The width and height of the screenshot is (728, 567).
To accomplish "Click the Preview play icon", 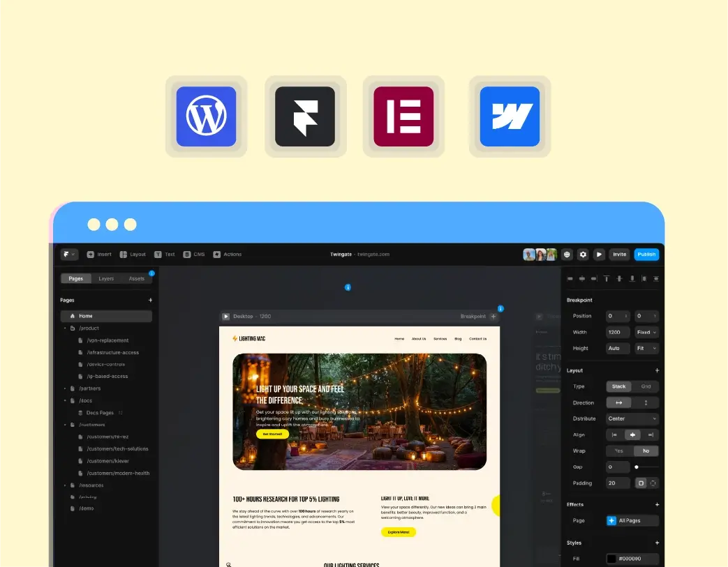I will (x=599, y=255).
